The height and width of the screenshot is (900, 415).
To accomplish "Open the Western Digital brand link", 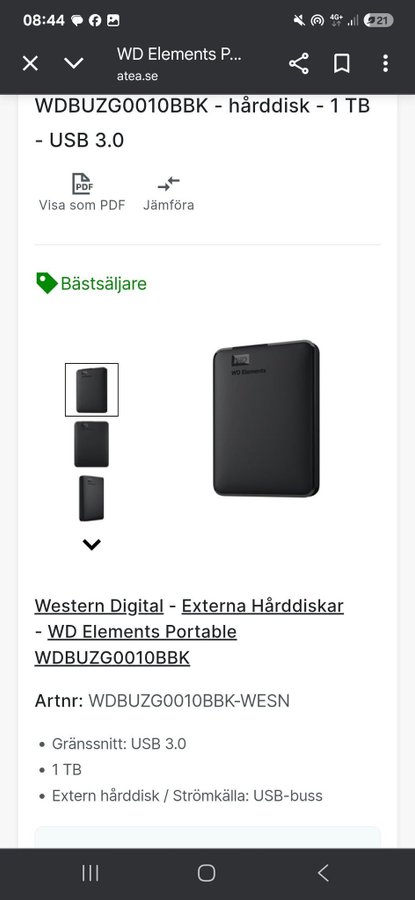I will pos(99,606).
